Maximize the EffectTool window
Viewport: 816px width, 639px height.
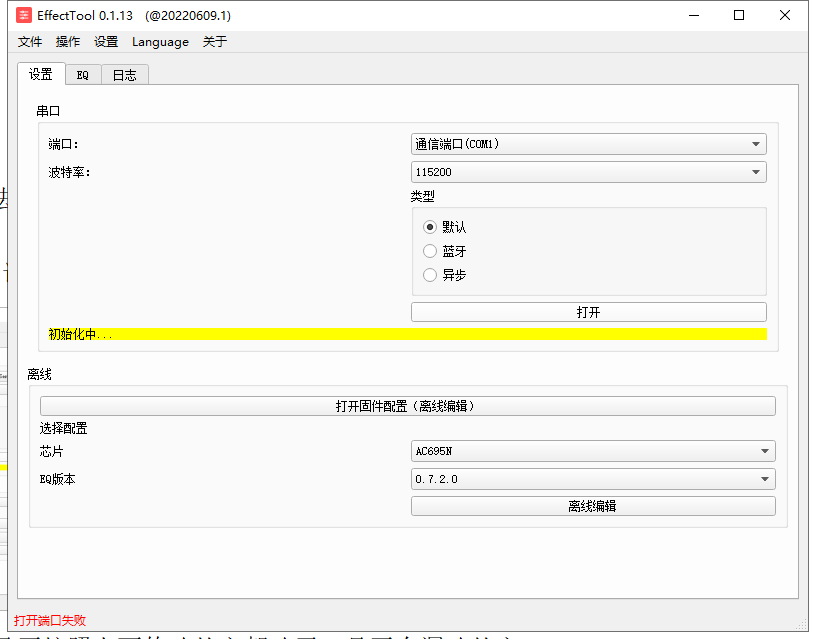739,16
